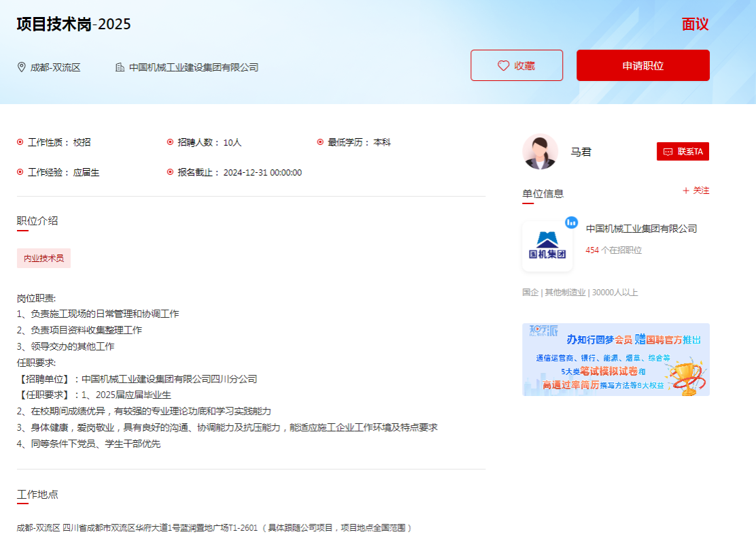This screenshot has height=543, width=756.
Task: Open 中国机械工业建设集团有限公司 link in header
Action: pyautogui.click(x=194, y=67)
